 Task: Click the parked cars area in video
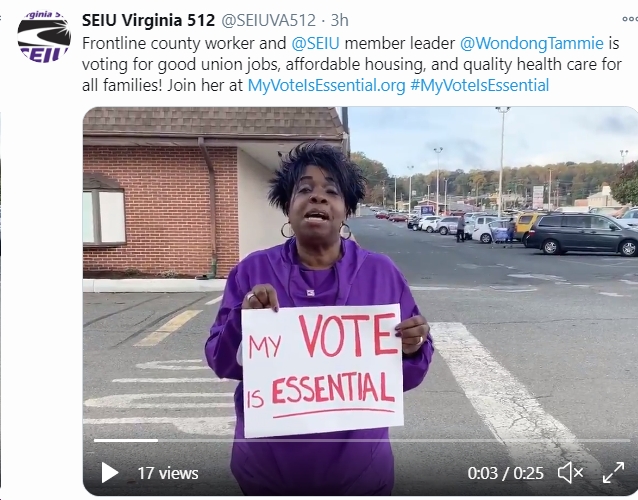click(x=529, y=232)
